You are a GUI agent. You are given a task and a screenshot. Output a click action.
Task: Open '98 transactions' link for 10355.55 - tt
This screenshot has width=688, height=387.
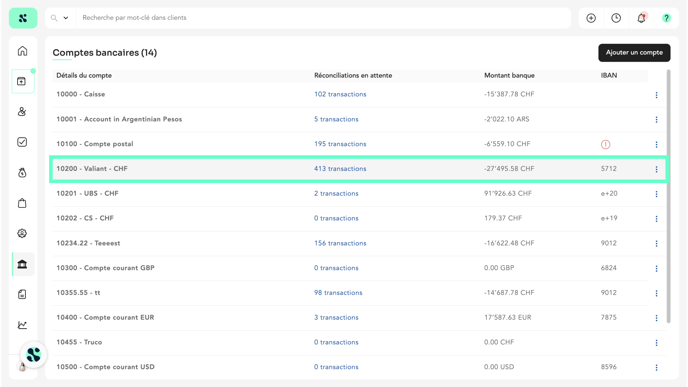point(338,293)
